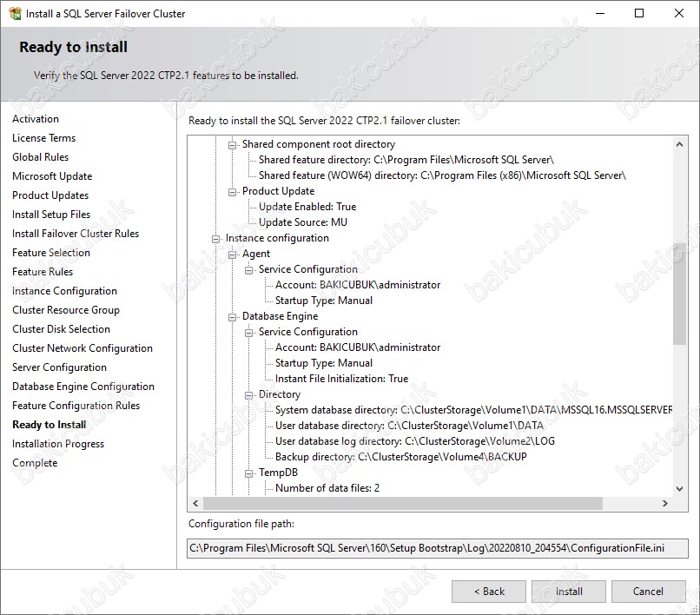Image resolution: width=700 pixels, height=615 pixels.
Task: Click the vertical scrollbar up arrow
Action: point(679,144)
